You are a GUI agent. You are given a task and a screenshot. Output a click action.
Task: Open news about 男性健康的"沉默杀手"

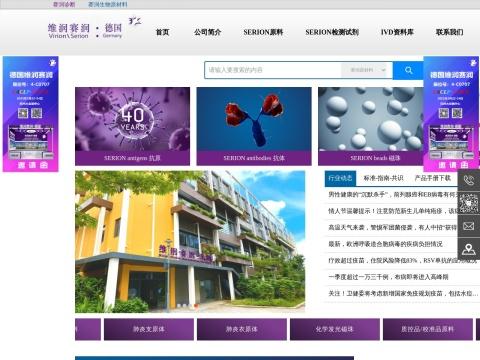coord(393,194)
